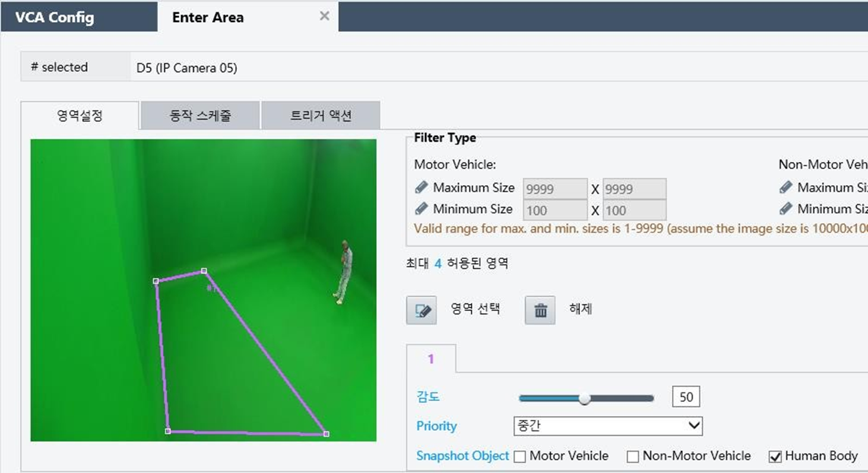Enable the Motor Vehicle snapshot checkbox
868x473 pixels.
coord(520,456)
